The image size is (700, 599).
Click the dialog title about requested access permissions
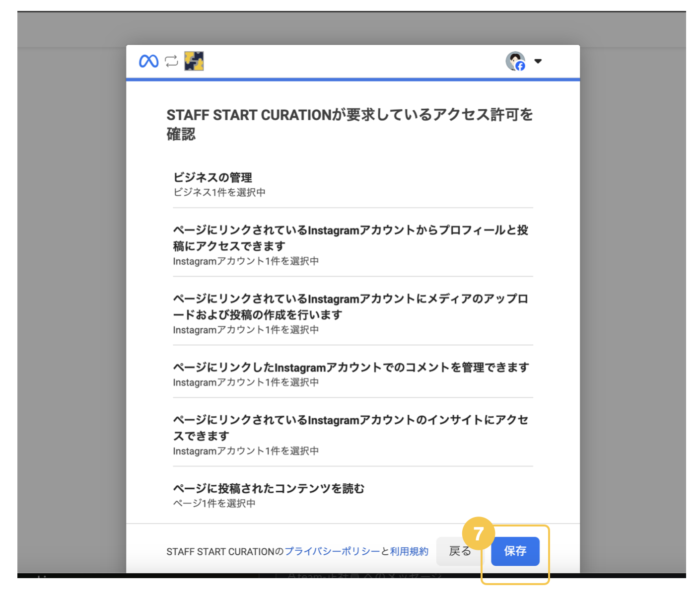pyautogui.click(x=350, y=124)
